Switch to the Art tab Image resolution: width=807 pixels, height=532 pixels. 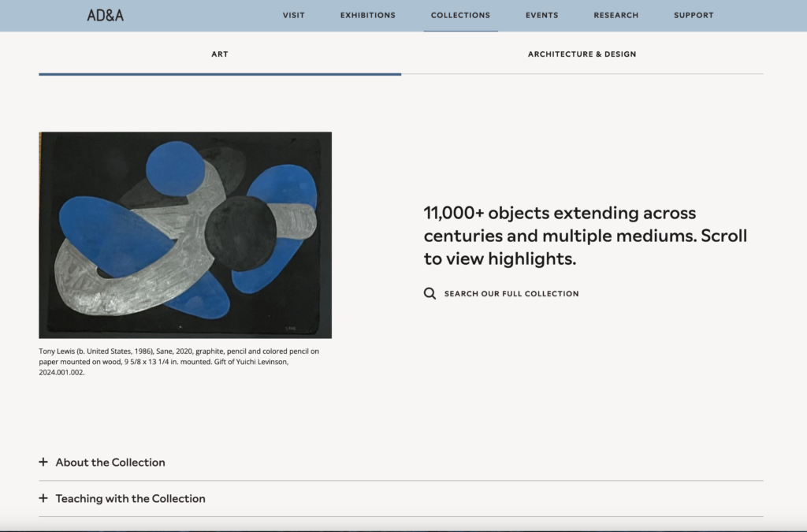220,54
